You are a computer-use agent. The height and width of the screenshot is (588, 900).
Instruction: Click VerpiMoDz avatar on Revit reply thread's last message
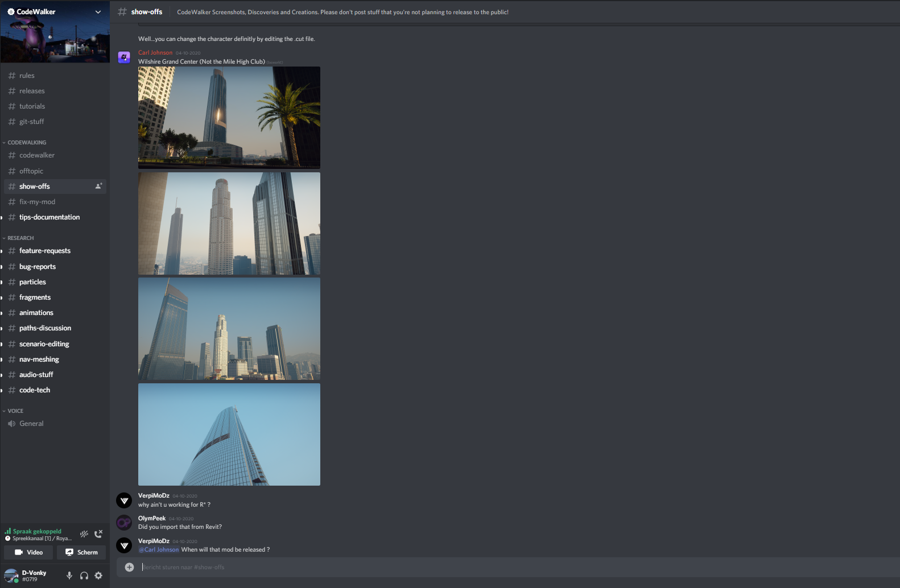pyautogui.click(x=124, y=545)
